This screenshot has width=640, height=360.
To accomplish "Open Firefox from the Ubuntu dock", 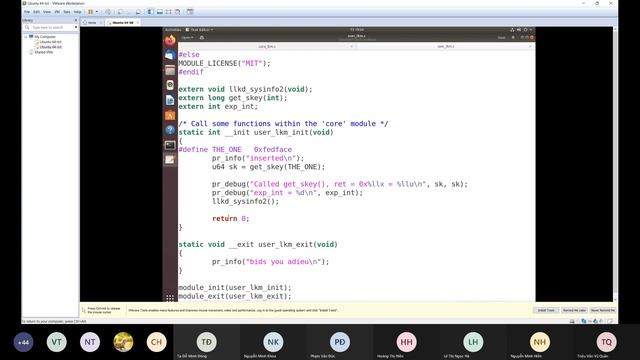I will coord(170,40).
